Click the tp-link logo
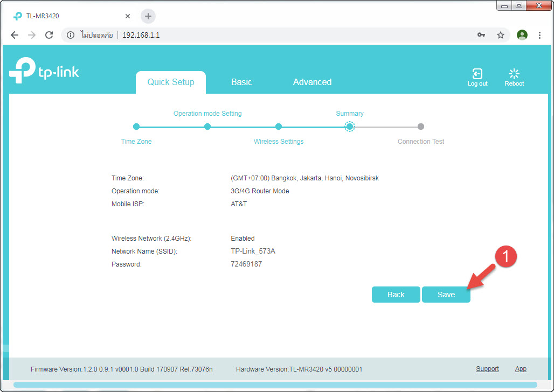 click(x=44, y=71)
